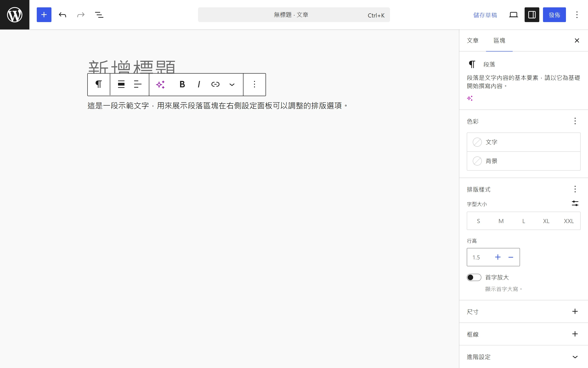588x368 pixels.
Task: Select font size XXL
Action: tap(569, 221)
